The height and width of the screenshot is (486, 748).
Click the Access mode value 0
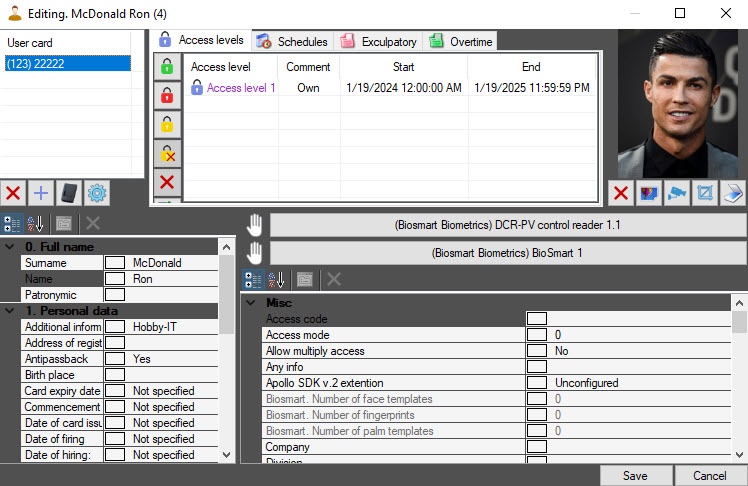click(x=558, y=335)
